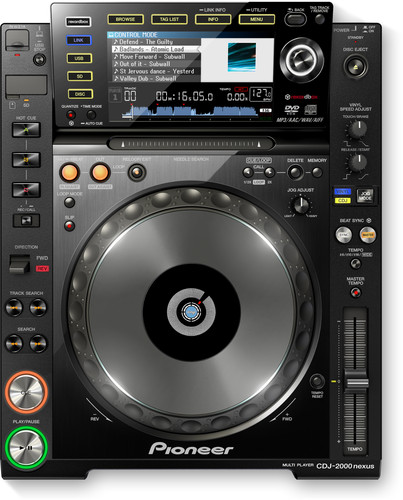Open the SD card slot door

click(26, 86)
